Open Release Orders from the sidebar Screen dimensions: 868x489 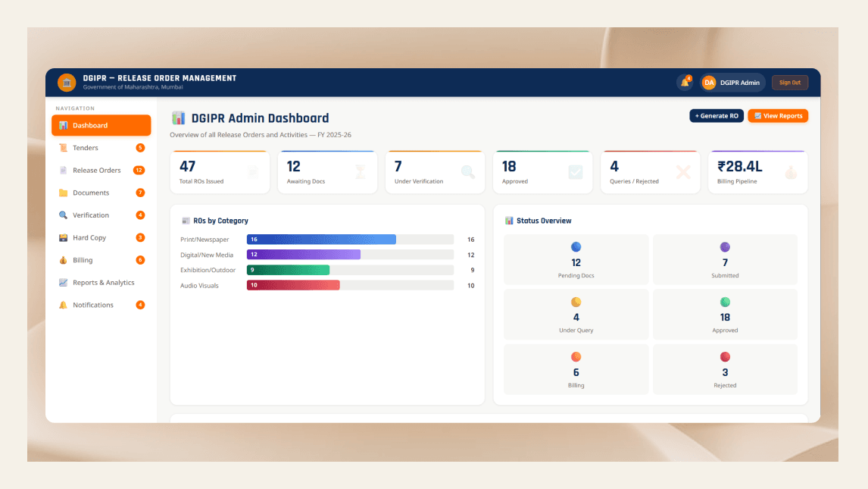point(101,170)
